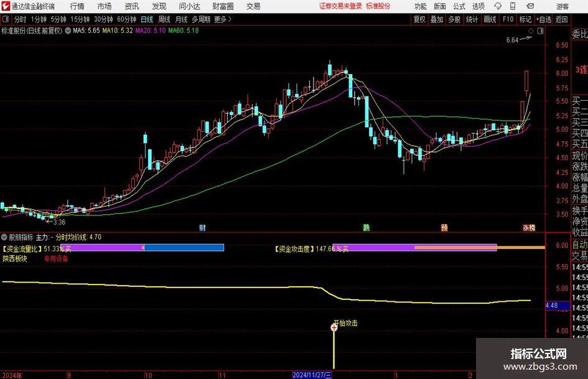The width and height of the screenshot is (588, 379).
Task: Click the 分时均价线: 4.70 label
Action: 78,237
